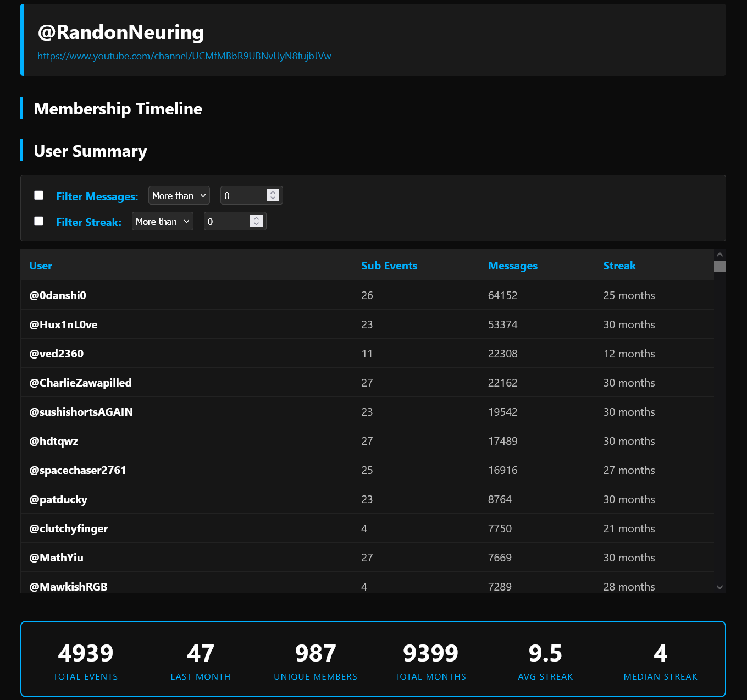Click the 19542 messages cell for @sushishortsAGAIN
This screenshot has height=700, width=747.
point(503,412)
